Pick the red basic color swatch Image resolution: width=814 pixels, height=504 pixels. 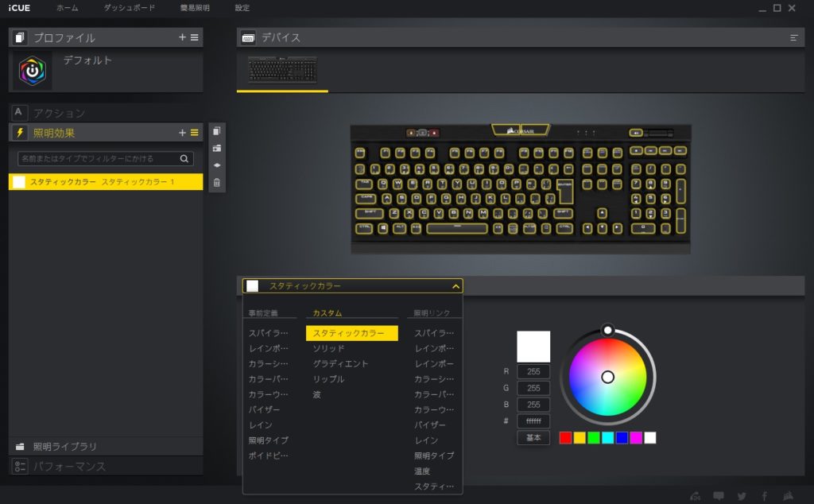(x=565, y=437)
